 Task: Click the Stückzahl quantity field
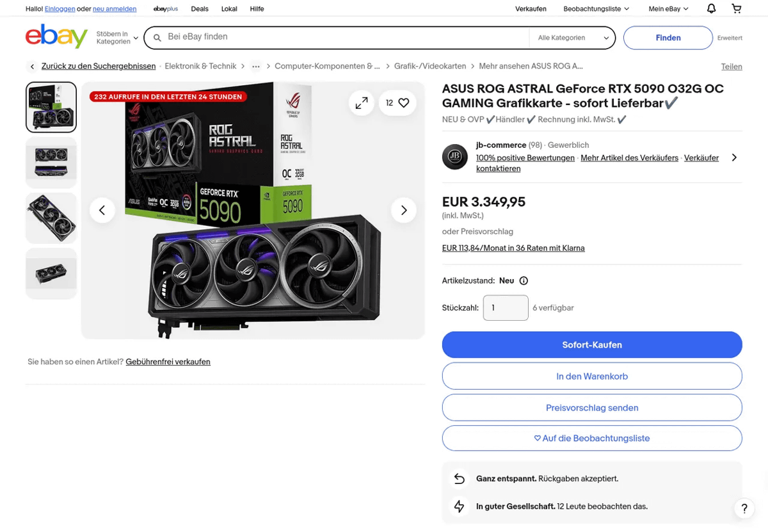coord(506,308)
